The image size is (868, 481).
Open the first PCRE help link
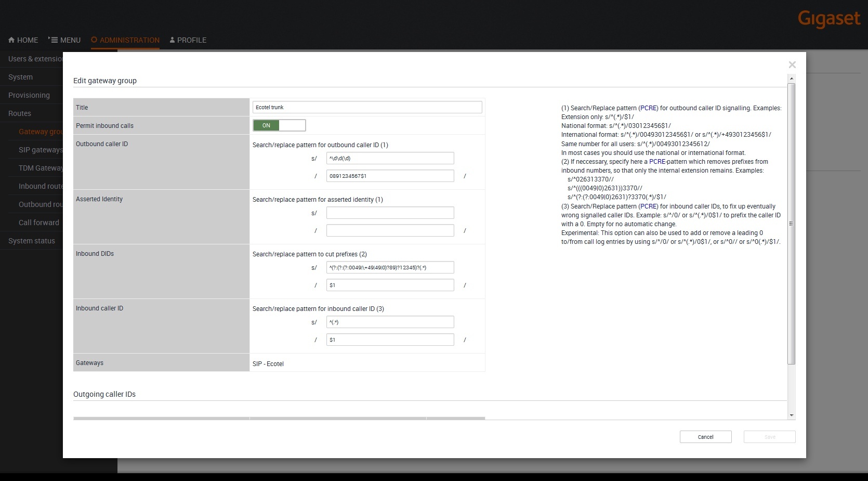point(648,108)
